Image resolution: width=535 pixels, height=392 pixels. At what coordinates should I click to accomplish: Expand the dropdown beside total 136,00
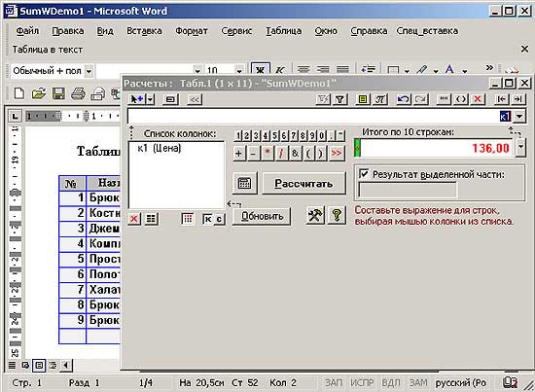[x=520, y=148]
